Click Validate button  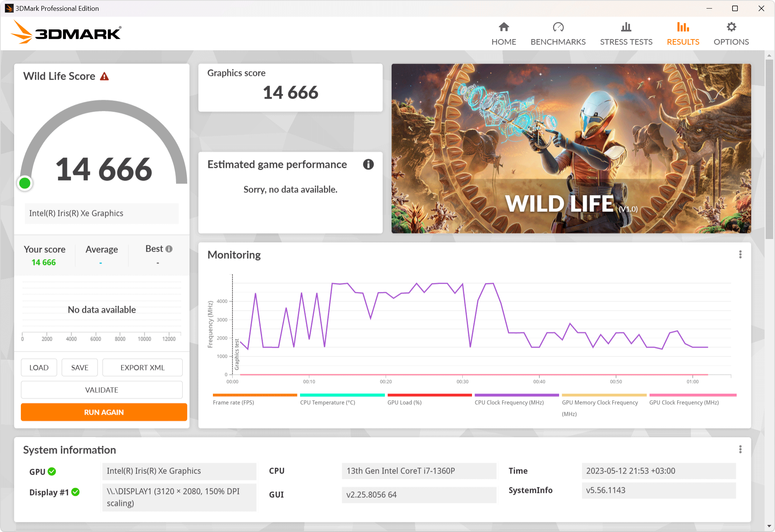coord(102,390)
